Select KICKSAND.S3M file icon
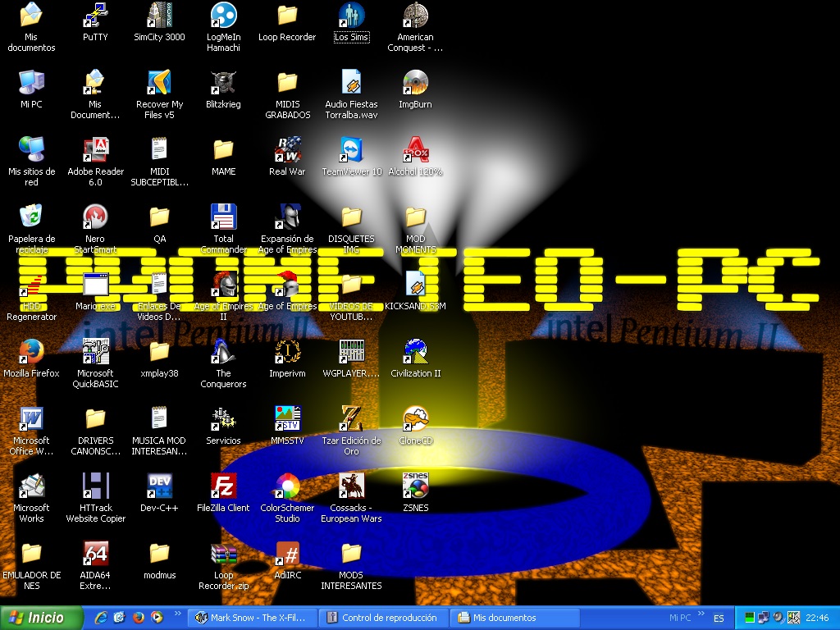 click(415, 292)
